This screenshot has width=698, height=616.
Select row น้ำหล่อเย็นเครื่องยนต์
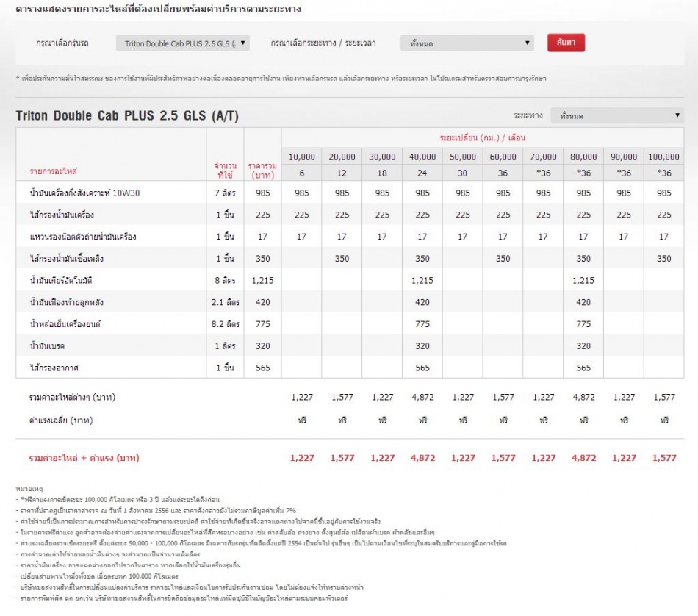point(350,324)
